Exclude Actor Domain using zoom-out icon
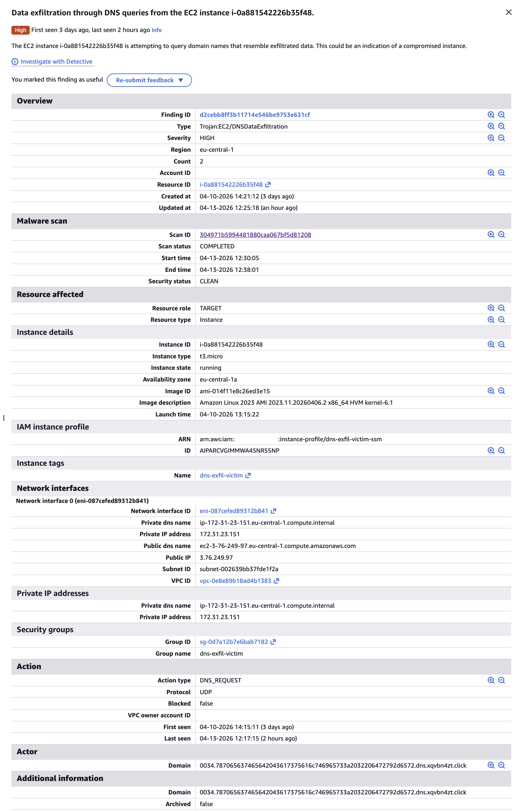The height and width of the screenshot is (812, 521). point(501,765)
